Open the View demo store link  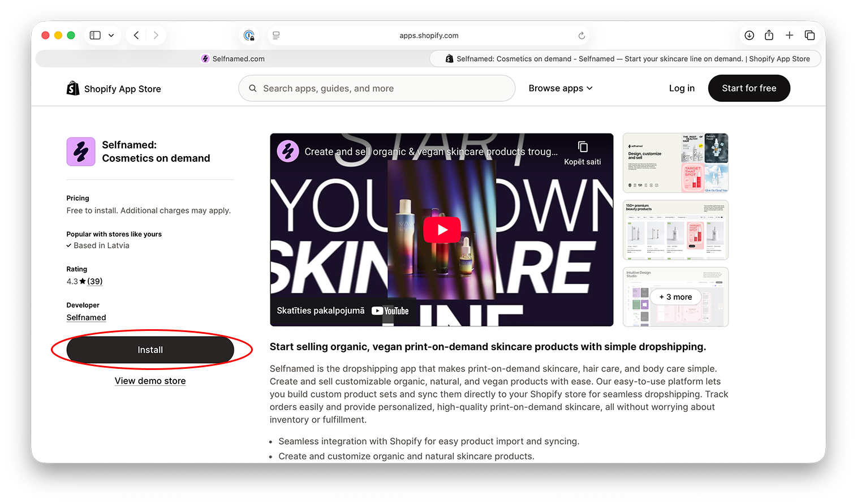tap(150, 381)
